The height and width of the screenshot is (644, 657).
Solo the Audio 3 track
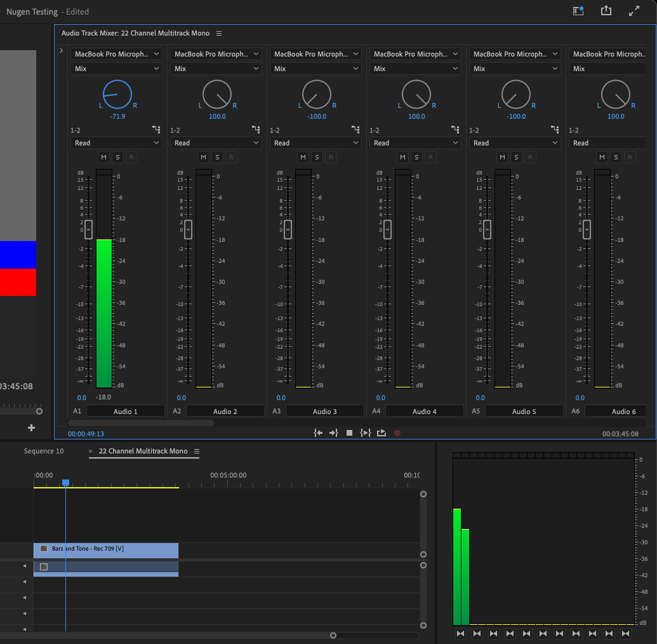pos(317,157)
